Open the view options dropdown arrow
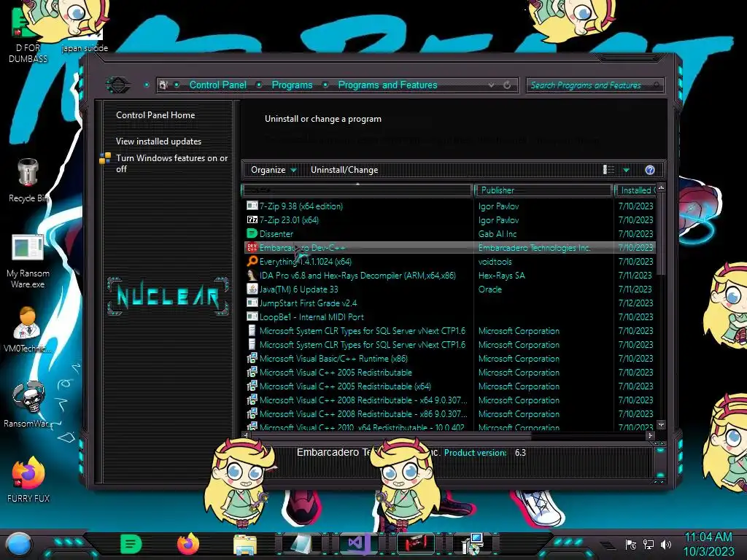The width and height of the screenshot is (747, 560). point(627,170)
